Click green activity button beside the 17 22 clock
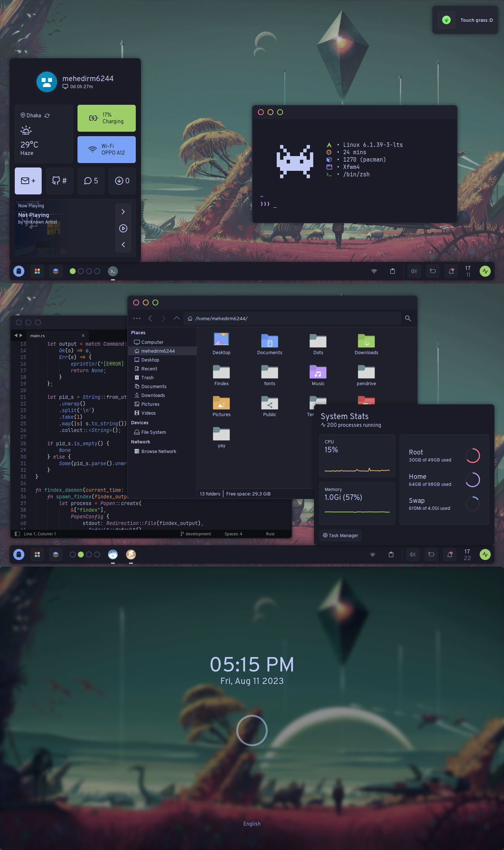 485,554
